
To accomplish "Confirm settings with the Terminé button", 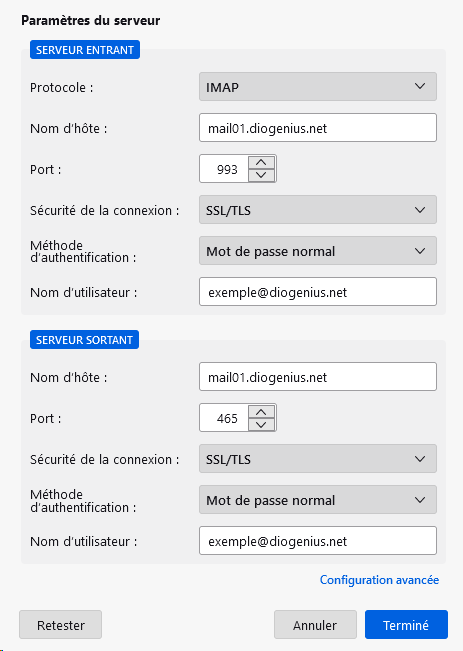I will 406,625.
